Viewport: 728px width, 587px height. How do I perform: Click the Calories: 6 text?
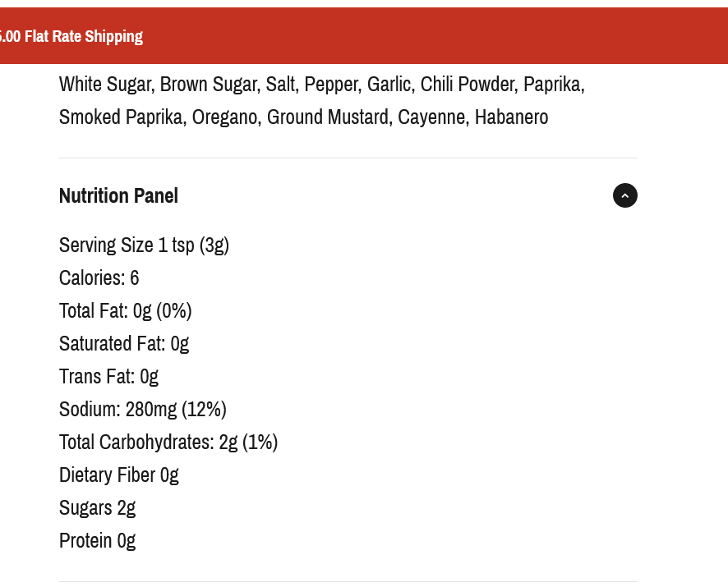coord(99,277)
